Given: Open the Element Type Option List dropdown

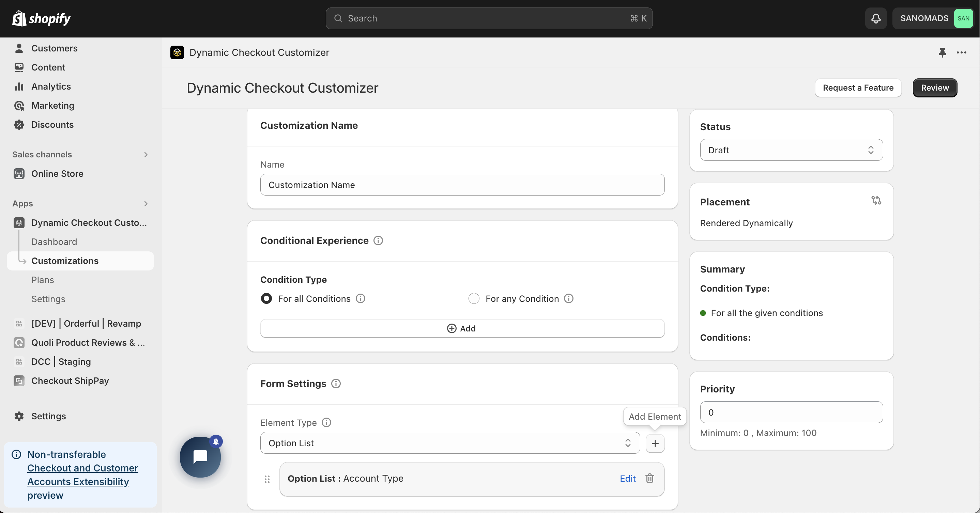Looking at the screenshot, I should coord(450,443).
